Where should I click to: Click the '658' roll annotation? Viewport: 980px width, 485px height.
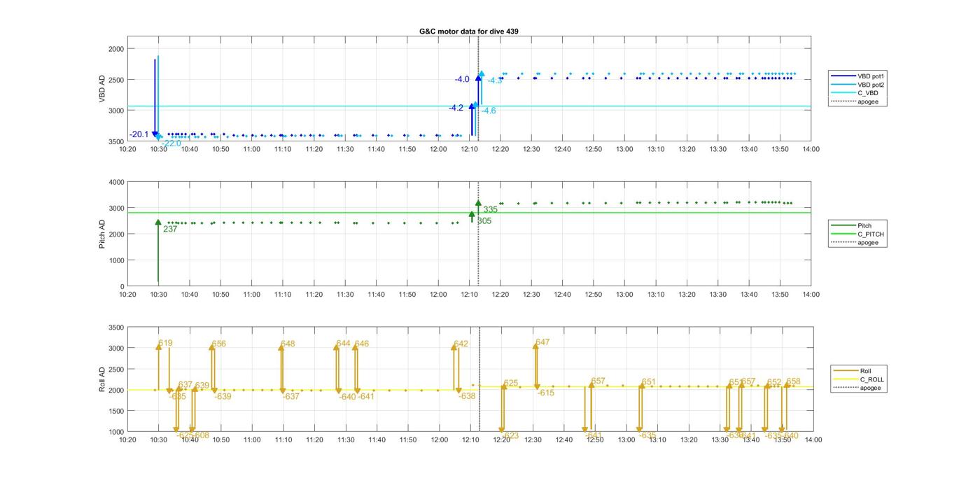(793, 381)
